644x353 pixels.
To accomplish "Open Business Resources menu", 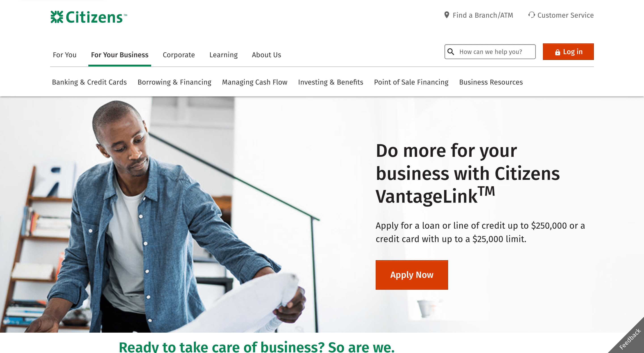I will [491, 82].
